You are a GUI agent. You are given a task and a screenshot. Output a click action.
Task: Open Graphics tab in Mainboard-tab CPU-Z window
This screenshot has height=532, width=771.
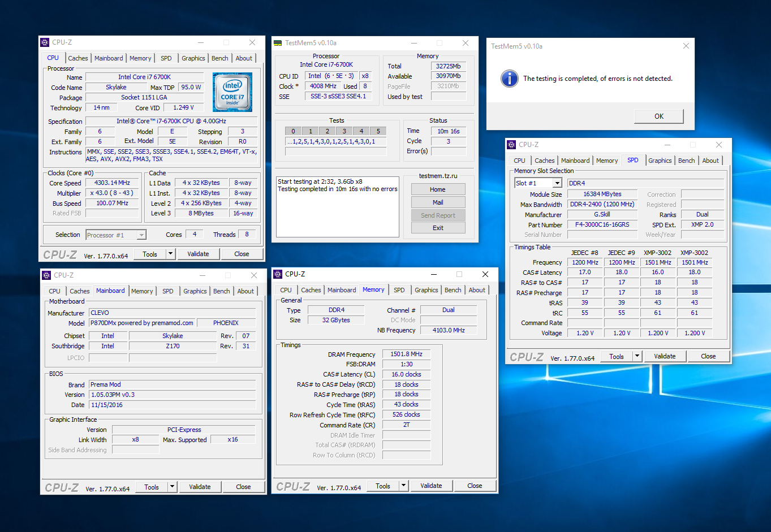coord(195,291)
